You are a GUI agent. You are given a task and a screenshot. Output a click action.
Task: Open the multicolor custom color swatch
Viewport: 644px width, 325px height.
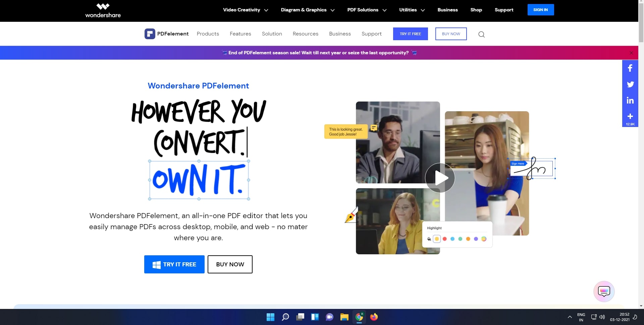484,239
